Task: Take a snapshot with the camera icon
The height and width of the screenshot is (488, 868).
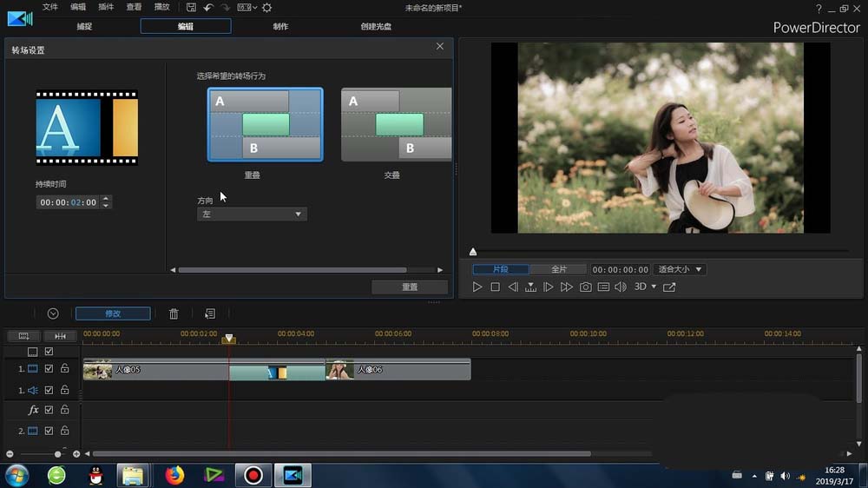Action: (x=585, y=287)
